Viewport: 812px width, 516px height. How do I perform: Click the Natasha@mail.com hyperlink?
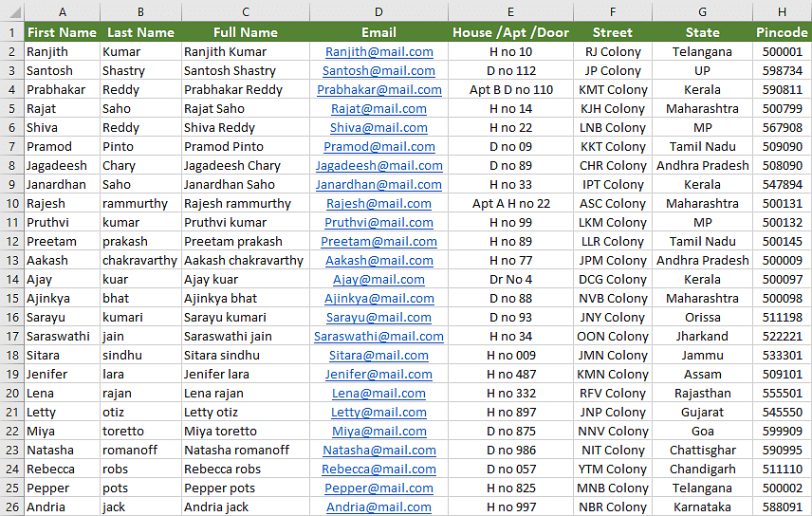[x=379, y=451]
